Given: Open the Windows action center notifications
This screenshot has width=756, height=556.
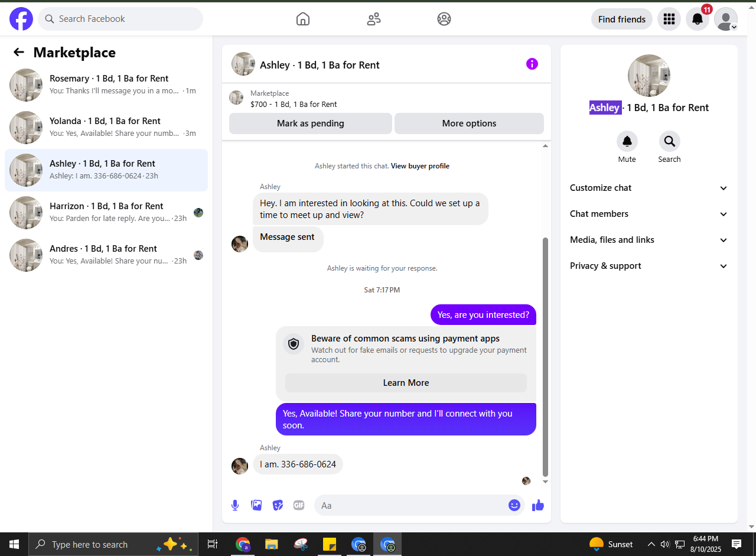Looking at the screenshot, I should (737, 544).
